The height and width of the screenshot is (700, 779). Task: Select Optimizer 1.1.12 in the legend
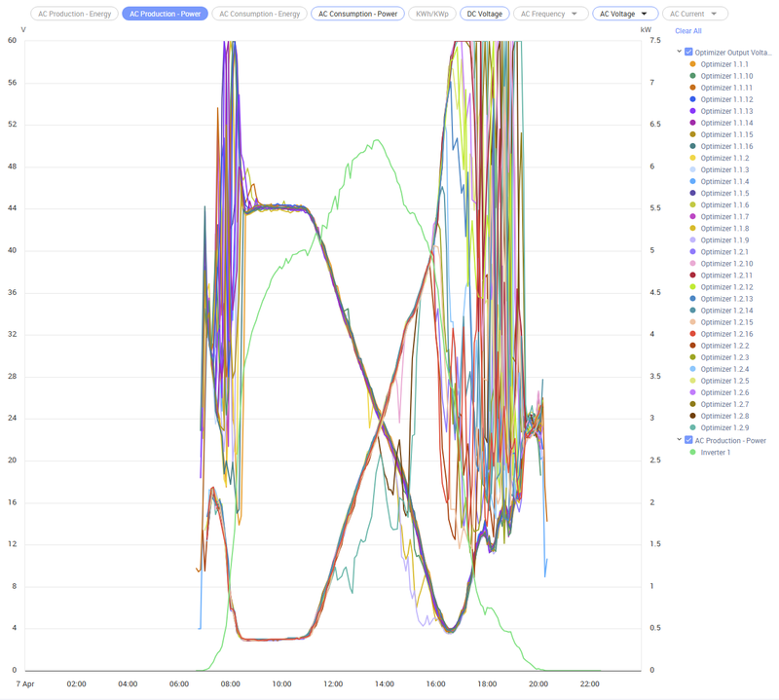point(726,99)
